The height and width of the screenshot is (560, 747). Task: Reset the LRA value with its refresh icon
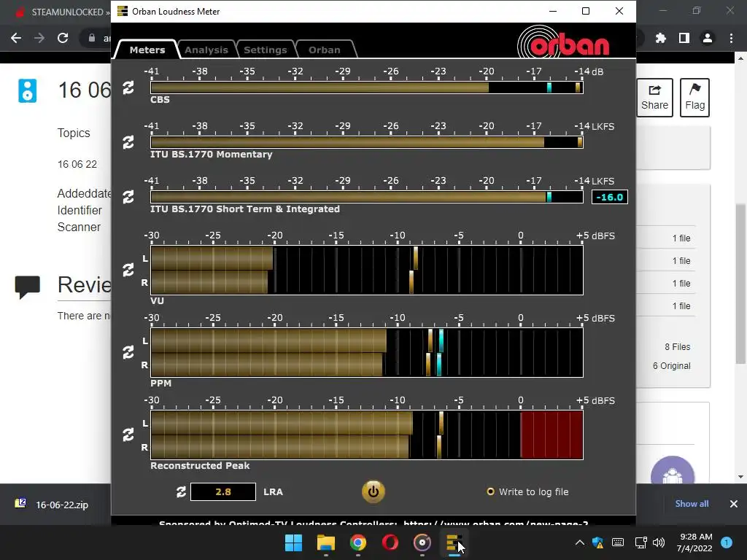pyautogui.click(x=181, y=492)
